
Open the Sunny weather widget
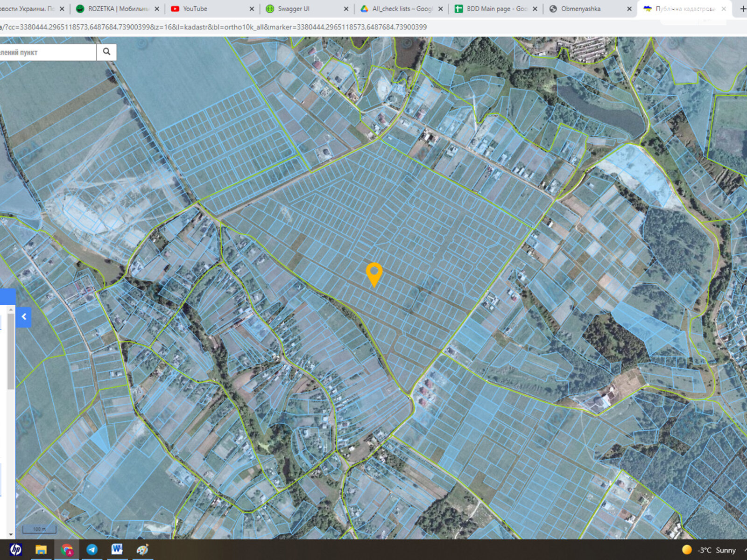pos(709,550)
